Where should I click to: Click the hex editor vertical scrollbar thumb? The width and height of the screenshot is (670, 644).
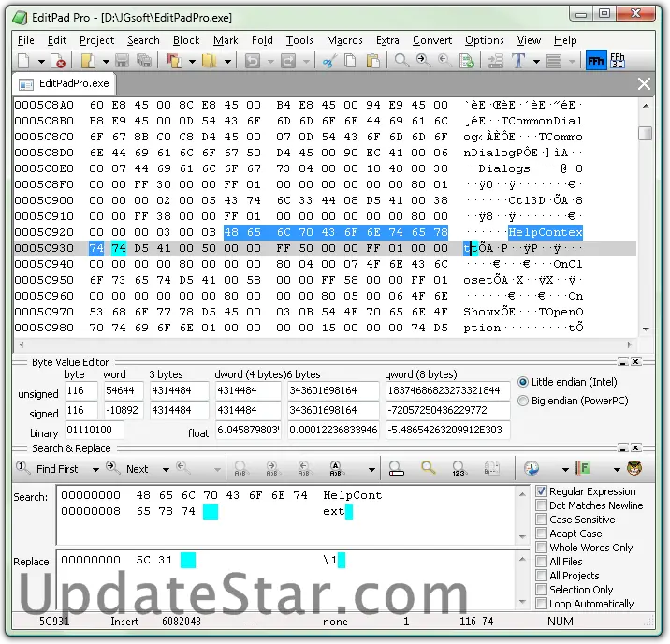point(646,133)
